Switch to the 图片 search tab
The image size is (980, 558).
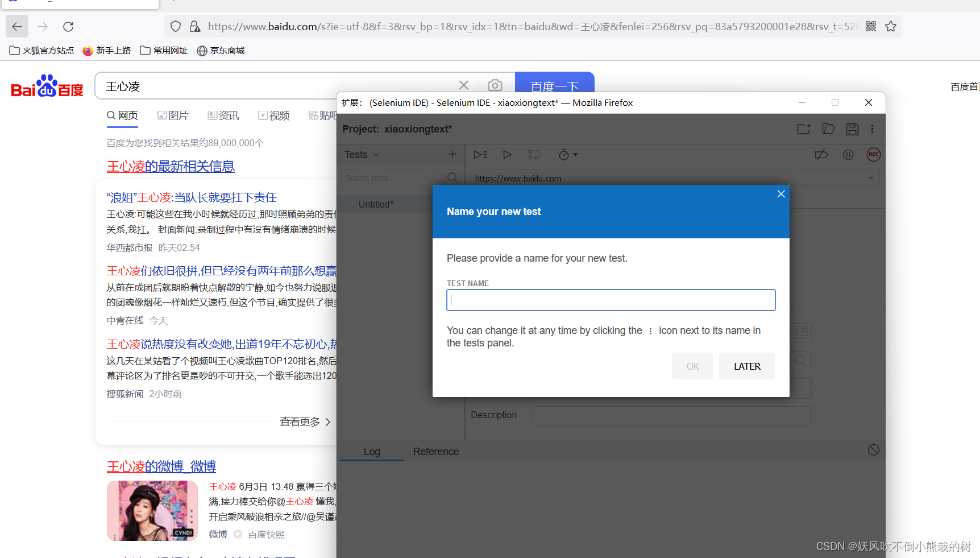173,115
